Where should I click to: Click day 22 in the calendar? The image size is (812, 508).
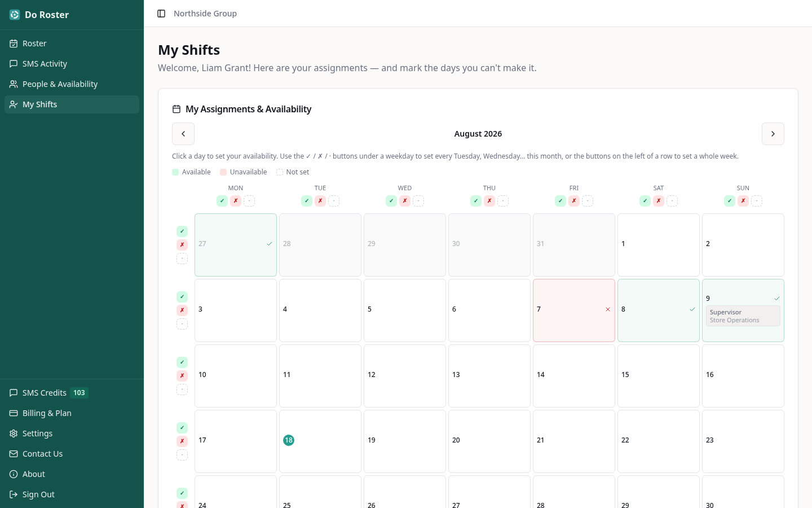click(659, 441)
